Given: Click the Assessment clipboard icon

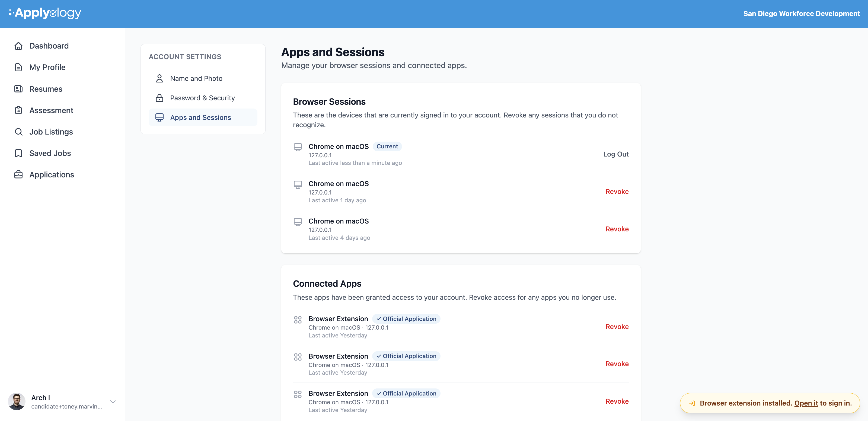Looking at the screenshot, I should 18,110.
